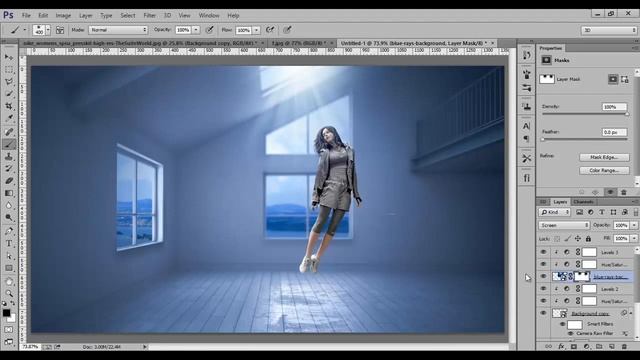Open layer blend mode dropdown Screen
640x360 pixels.
[x=564, y=225]
